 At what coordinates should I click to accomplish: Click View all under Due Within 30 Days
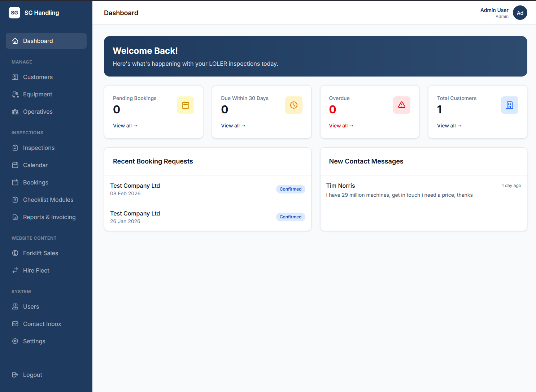tap(233, 126)
